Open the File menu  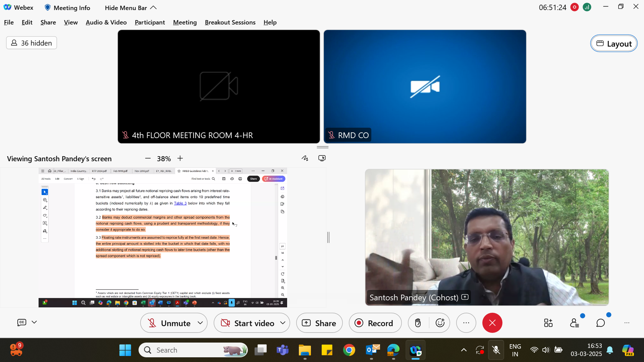9,22
